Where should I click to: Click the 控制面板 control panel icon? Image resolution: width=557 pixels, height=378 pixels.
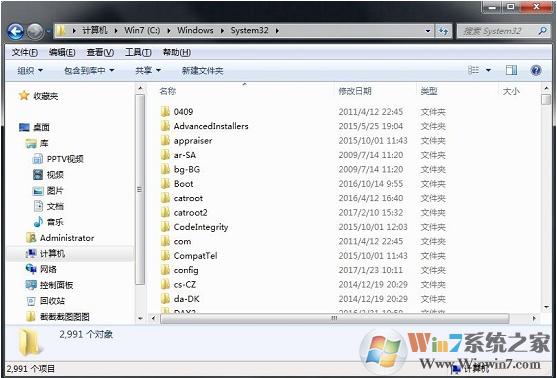(31, 285)
